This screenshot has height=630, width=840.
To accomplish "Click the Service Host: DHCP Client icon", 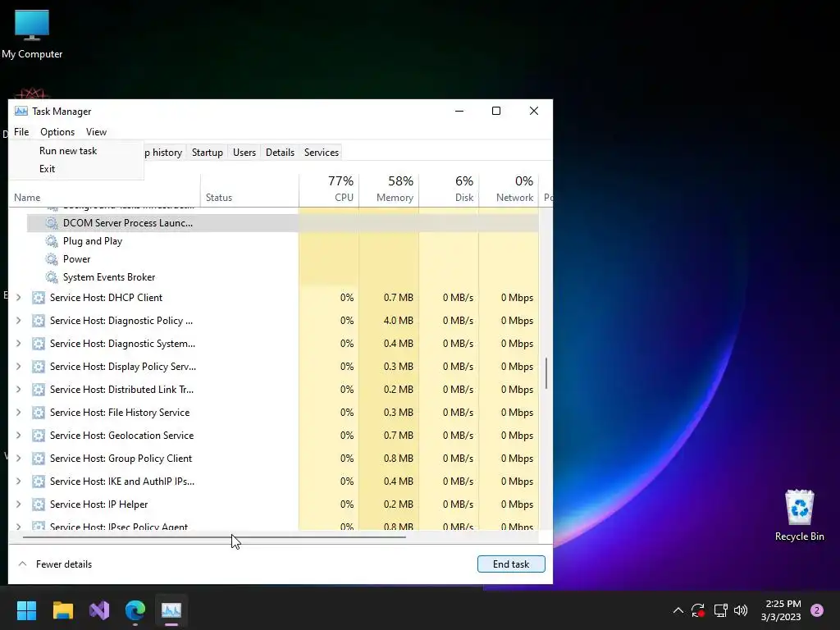I will click(x=38, y=297).
